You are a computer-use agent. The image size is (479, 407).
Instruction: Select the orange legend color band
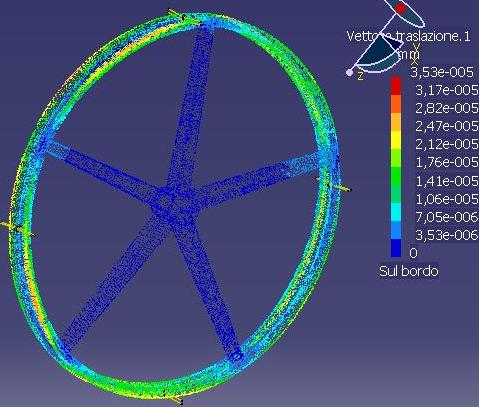pyautogui.click(x=396, y=104)
